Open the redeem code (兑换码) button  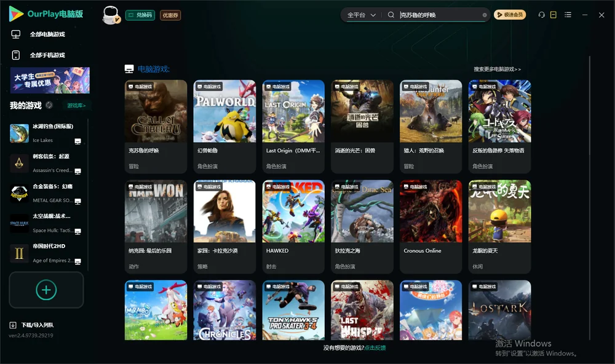pyautogui.click(x=140, y=15)
